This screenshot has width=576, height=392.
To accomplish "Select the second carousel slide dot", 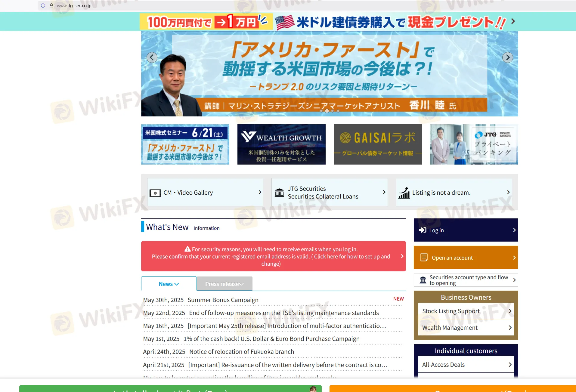I will click(327, 111).
